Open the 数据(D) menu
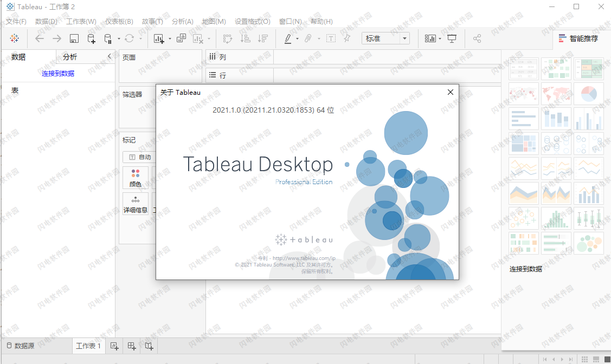Screen dimensions: 611x364 (x=46, y=22)
